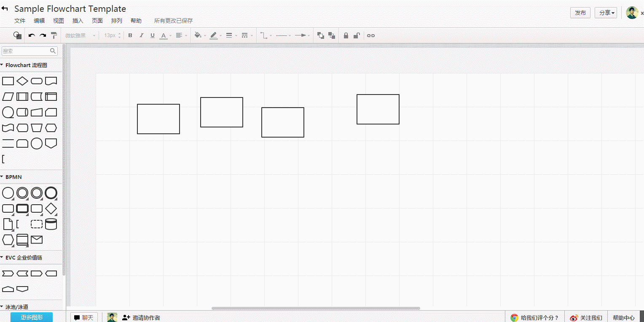Toggle italic formatting
The image size is (644, 322).
coord(142,35)
